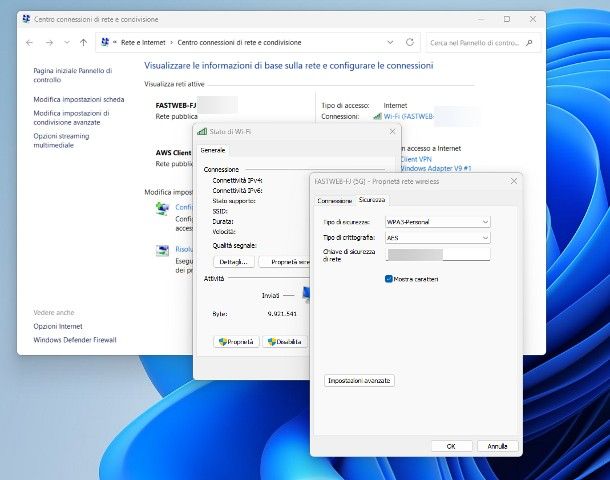
Task: Open 'Windows Defender Firewall' link
Action: [75, 340]
